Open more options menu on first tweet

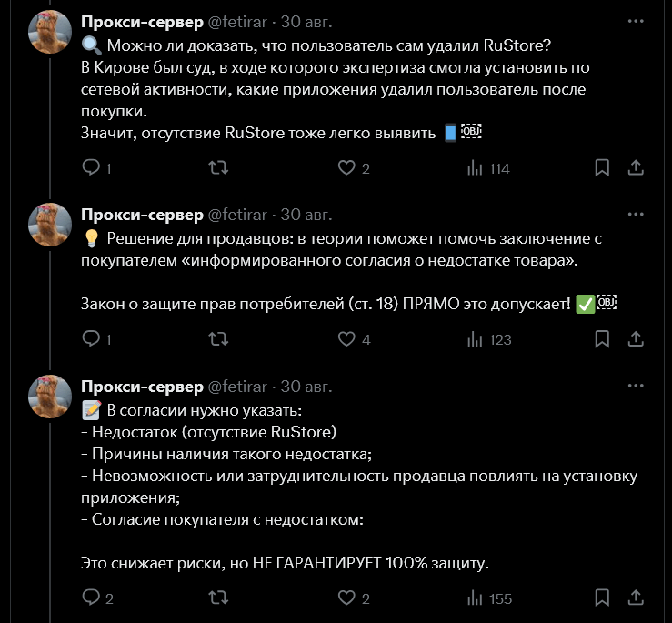click(x=637, y=21)
